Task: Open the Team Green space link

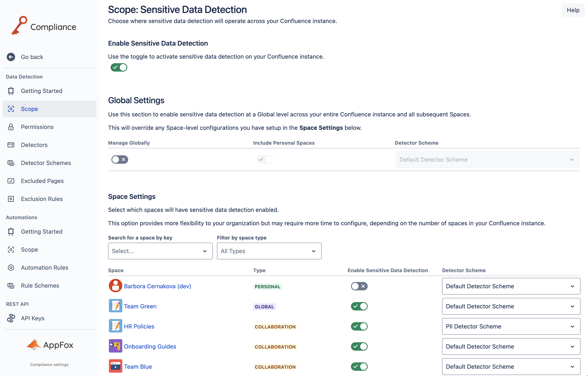Action: click(140, 306)
